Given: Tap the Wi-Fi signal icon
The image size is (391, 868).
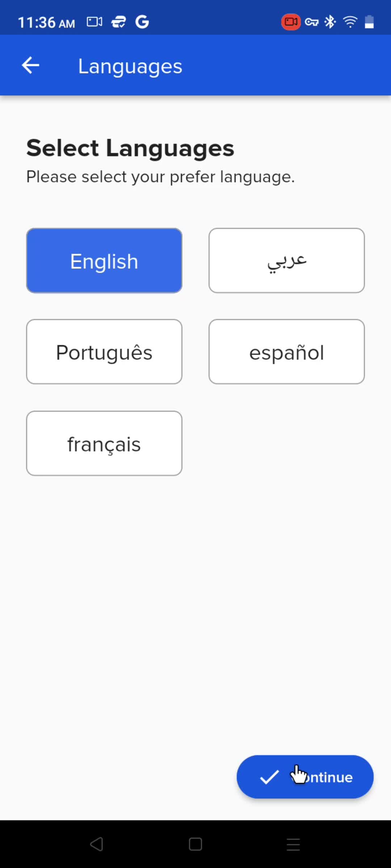Looking at the screenshot, I should pos(350,22).
